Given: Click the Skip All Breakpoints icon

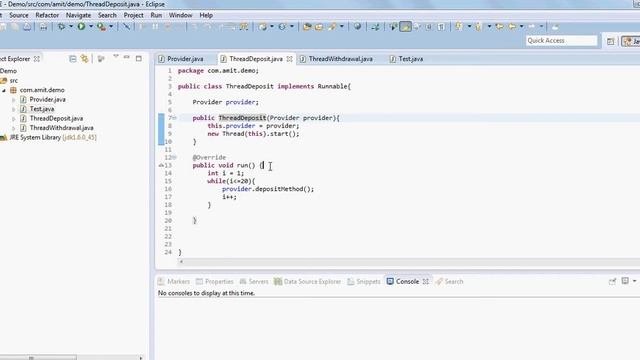Looking at the screenshot, I should (127, 27).
